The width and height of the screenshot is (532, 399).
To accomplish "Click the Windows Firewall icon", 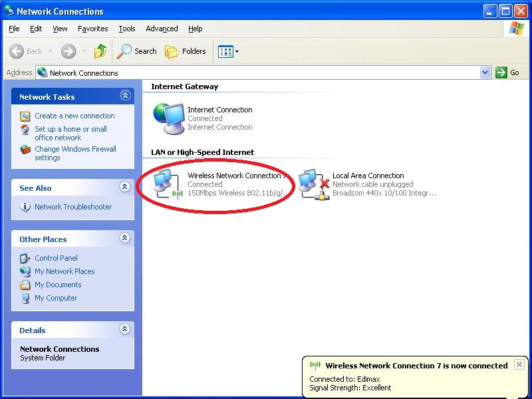I will pyautogui.click(x=25, y=149).
